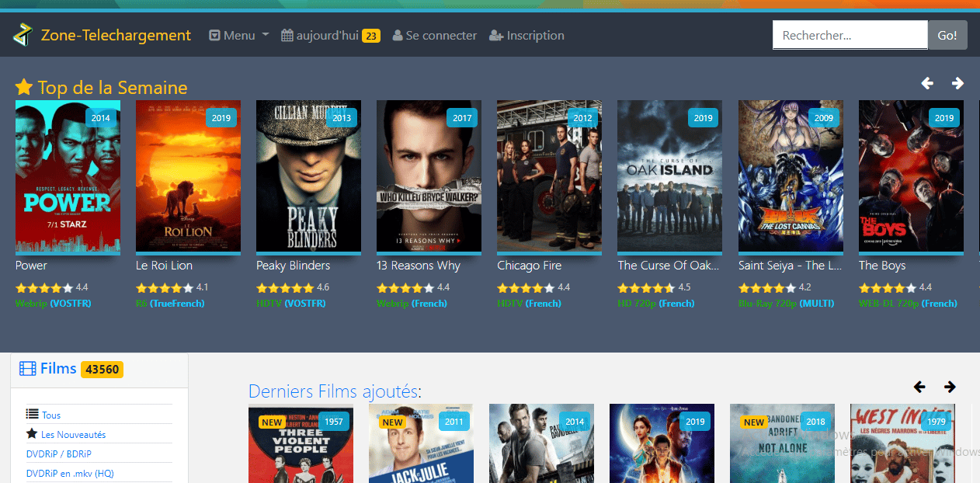Click the list icon beside Tous
Viewport: 980px width, 483px height.
(x=32, y=415)
